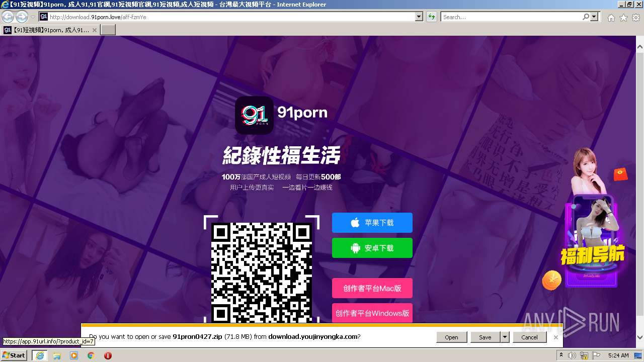Click the pink 创作者平台Windows版 button

click(x=372, y=313)
